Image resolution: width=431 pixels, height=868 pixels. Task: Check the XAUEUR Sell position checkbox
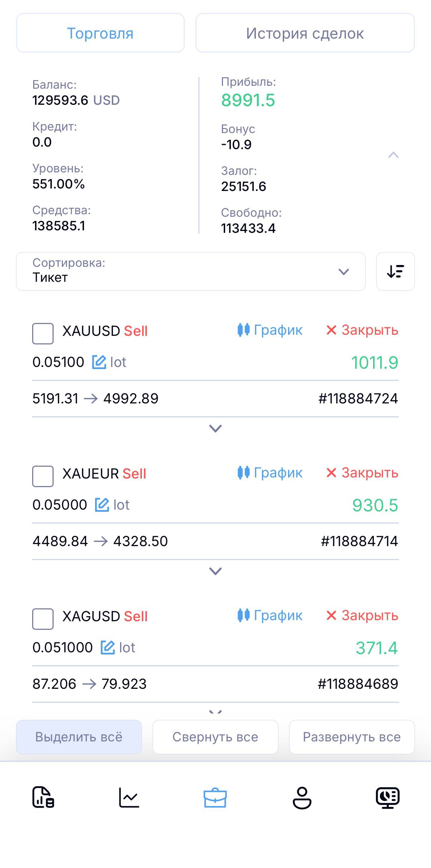tap(43, 476)
